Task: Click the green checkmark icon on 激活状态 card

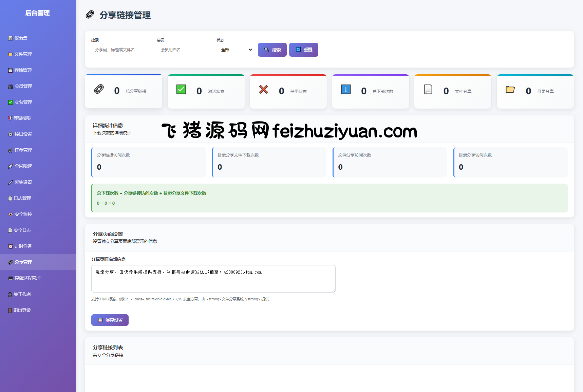Action: pos(181,89)
